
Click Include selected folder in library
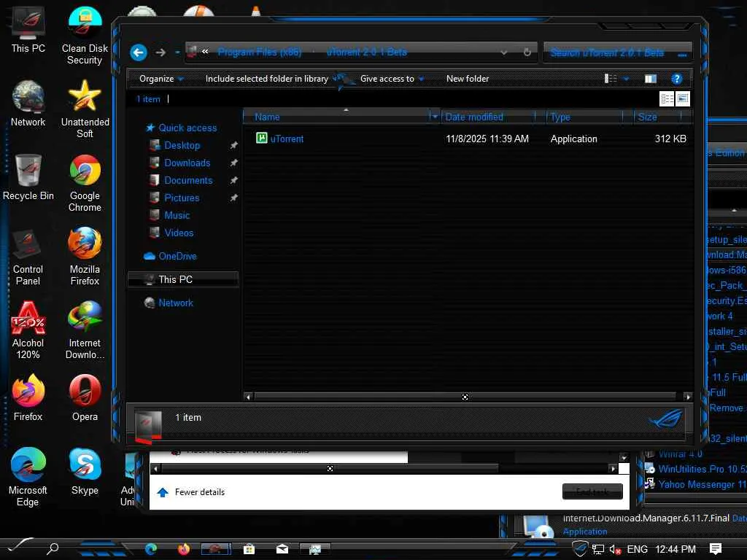(x=267, y=79)
